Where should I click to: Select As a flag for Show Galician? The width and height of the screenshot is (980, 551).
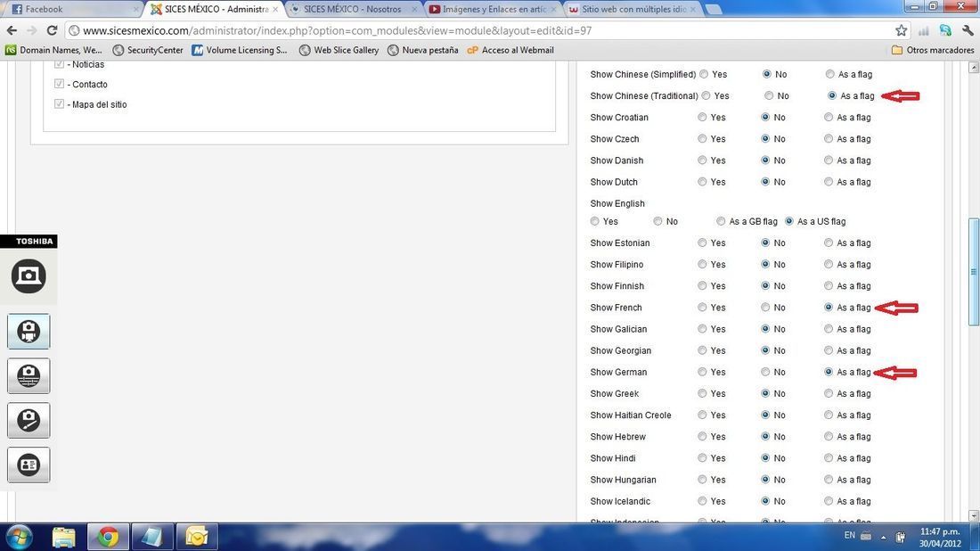[829, 328]
